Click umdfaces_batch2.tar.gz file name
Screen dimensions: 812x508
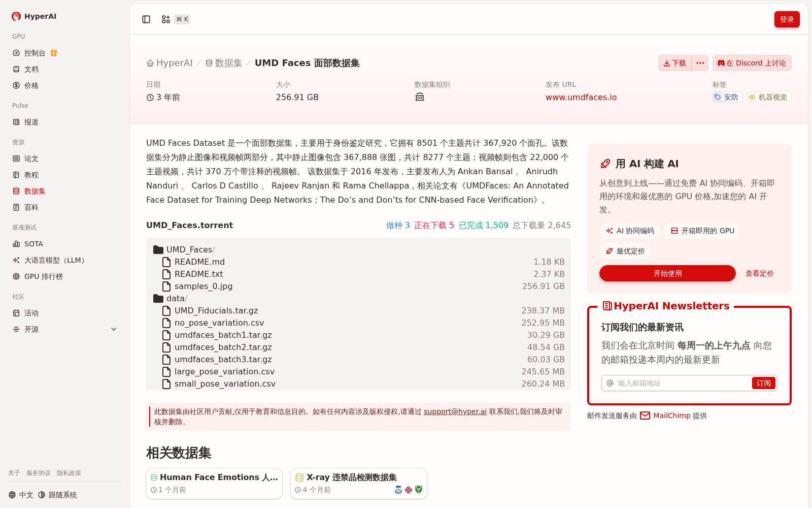223,347
